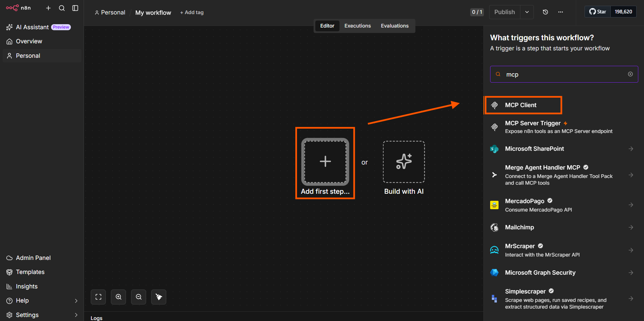This screenshot has width=644, height=321.
Task: Open Insights
Action: [x=42, y=286]
